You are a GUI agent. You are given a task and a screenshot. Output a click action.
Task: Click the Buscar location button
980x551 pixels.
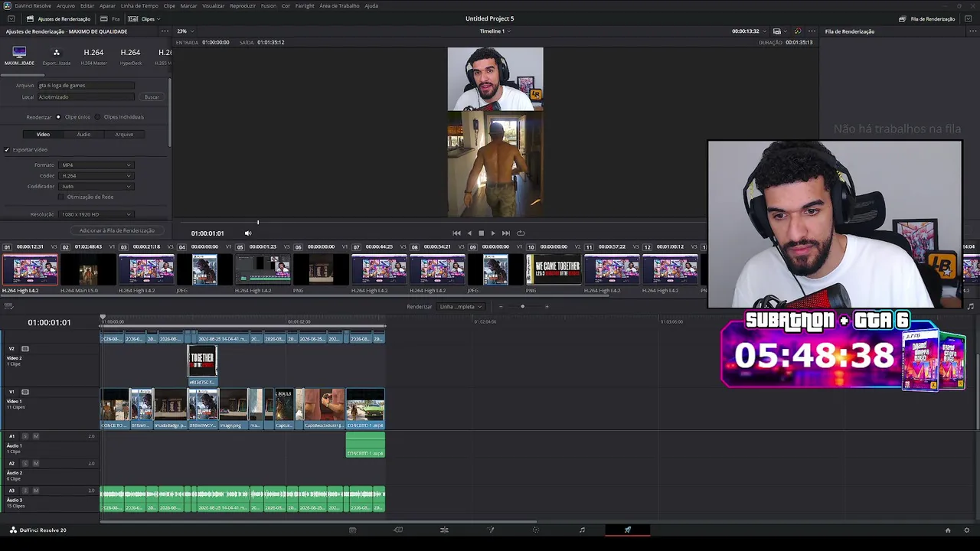click(152, 97)
